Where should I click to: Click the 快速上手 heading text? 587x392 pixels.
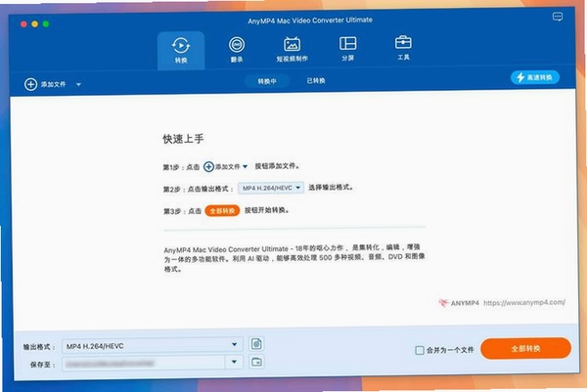pyautogui.click(x=183, y=139)
